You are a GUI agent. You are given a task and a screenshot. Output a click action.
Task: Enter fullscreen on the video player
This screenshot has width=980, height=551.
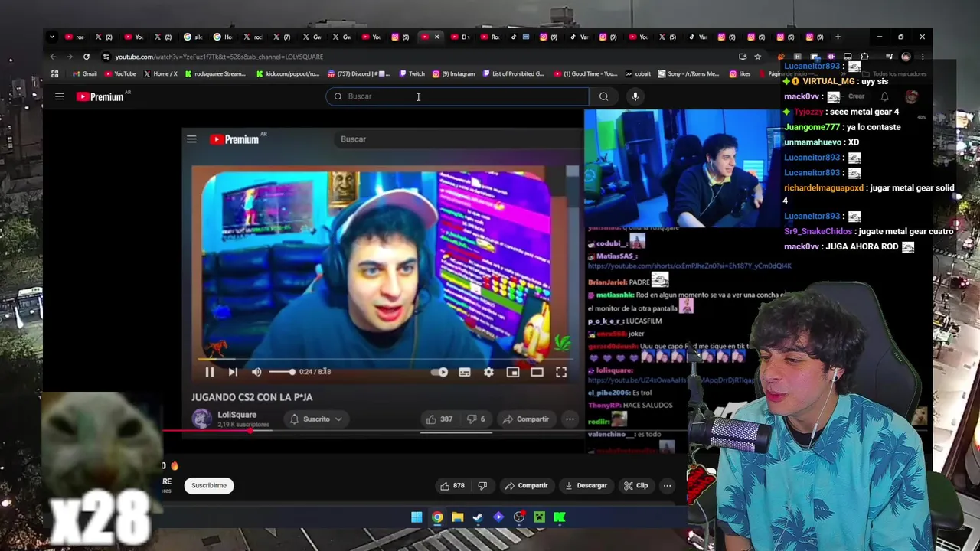[x=561, y=372]
